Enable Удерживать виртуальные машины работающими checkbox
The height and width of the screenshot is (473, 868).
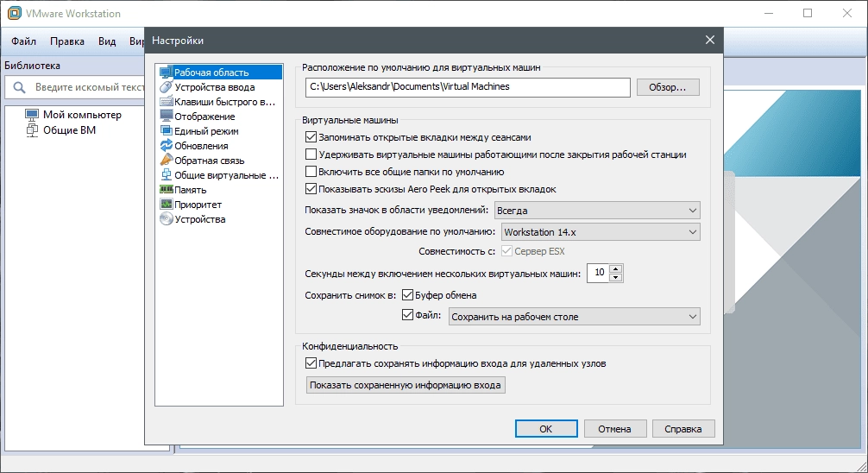pos(311,154)
